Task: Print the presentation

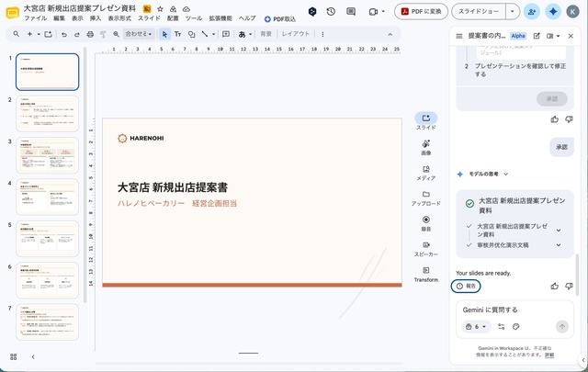Action: click(90, 34)
